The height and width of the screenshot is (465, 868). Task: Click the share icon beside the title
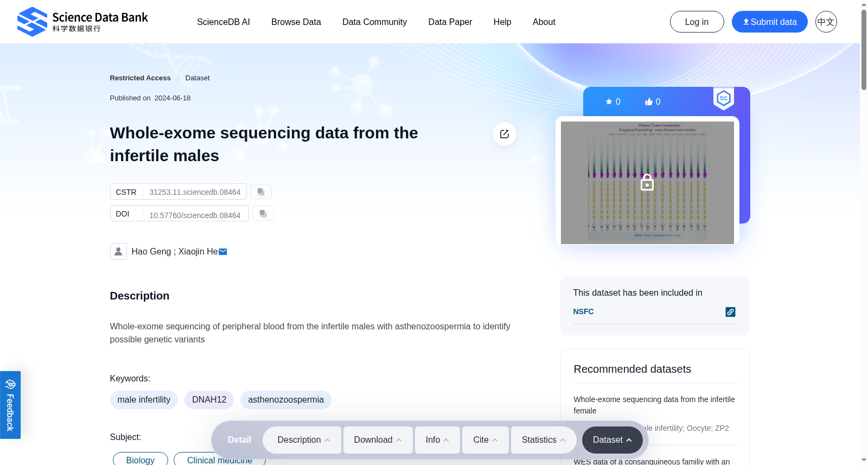[505, 134]
